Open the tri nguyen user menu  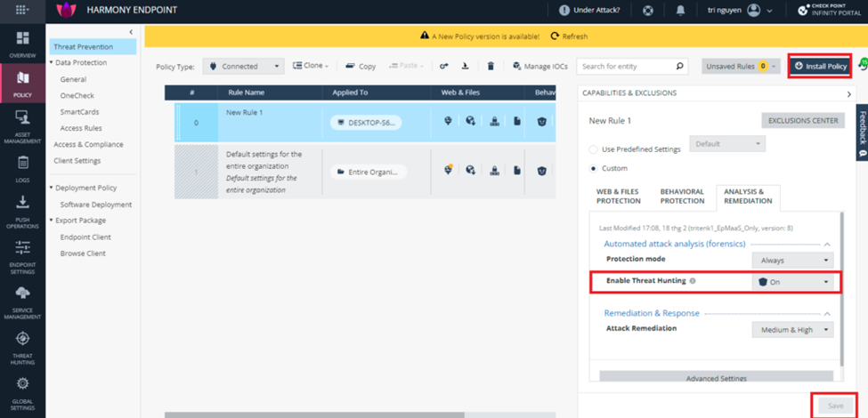740,11
